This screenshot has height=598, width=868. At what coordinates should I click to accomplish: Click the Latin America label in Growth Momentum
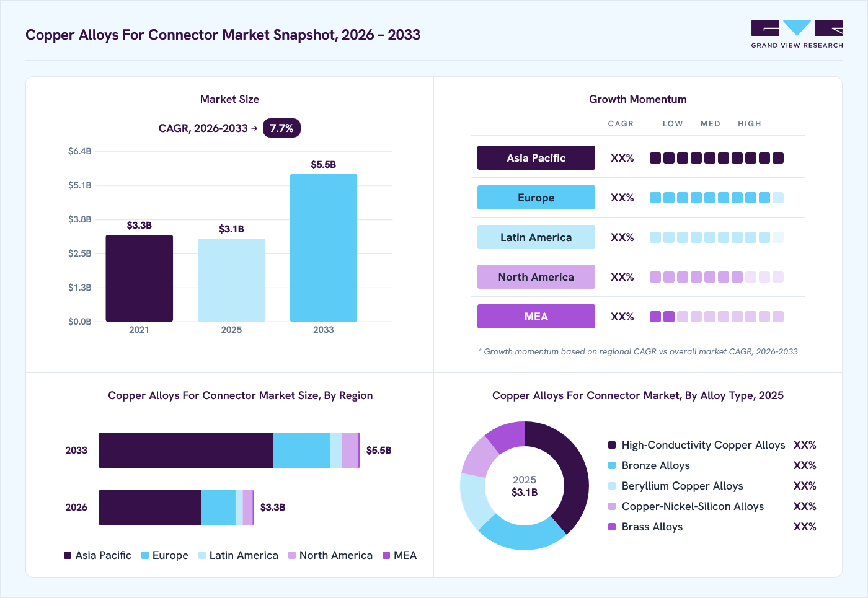point(536,237)
